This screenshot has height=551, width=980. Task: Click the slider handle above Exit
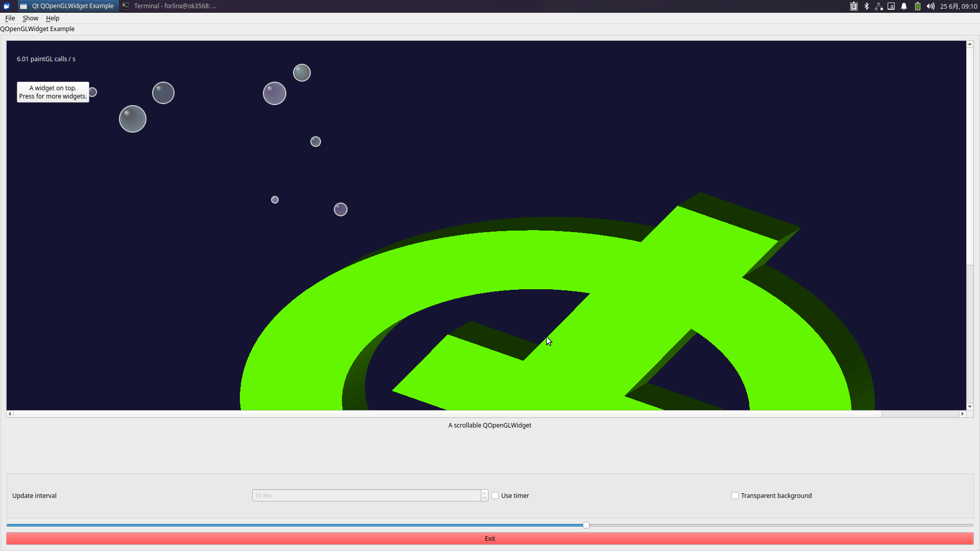(586, 525)
